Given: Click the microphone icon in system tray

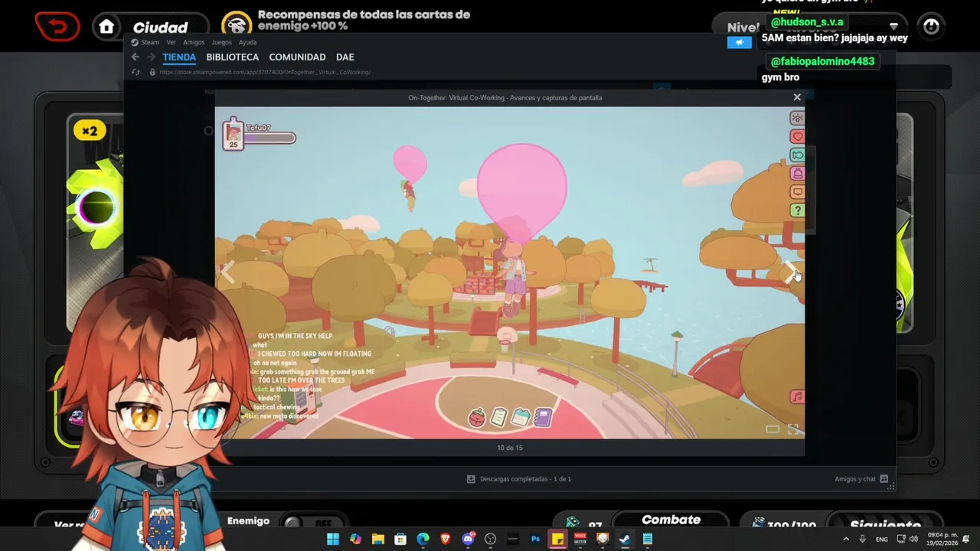Looking at the screenshot, I should pyautogui.click(x=863, y=539).
